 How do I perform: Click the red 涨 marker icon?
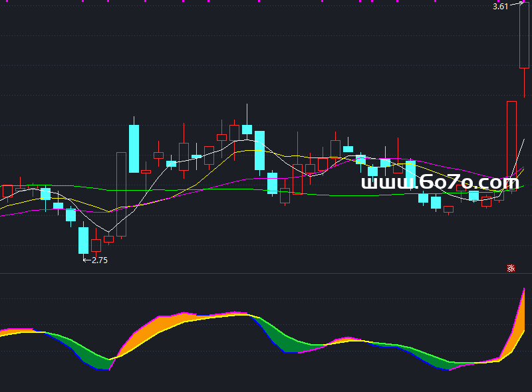[511, 268]
